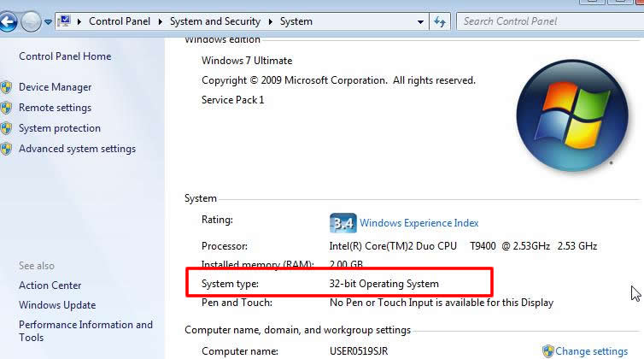The height and width of the screenshot is (359, 644).
Task: Select the Control Panel breadcrumb
Action: 120,21
